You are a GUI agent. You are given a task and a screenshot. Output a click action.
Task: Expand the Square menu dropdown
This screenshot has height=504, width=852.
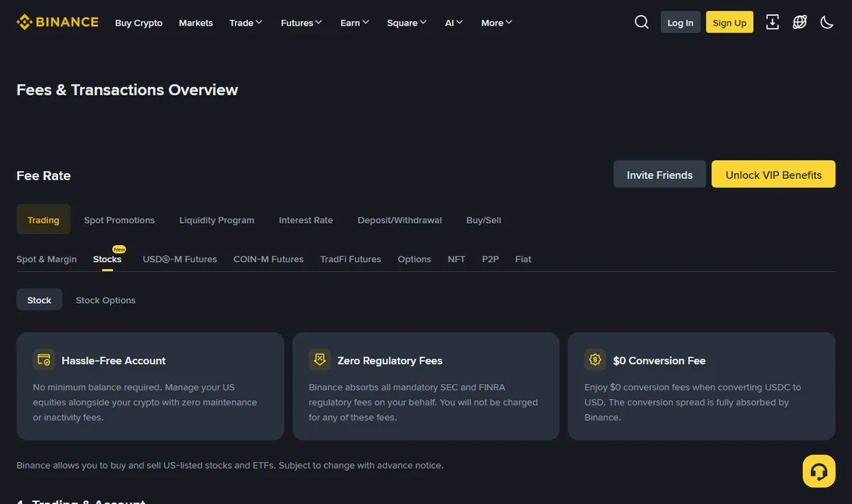(x=407, y=23)
